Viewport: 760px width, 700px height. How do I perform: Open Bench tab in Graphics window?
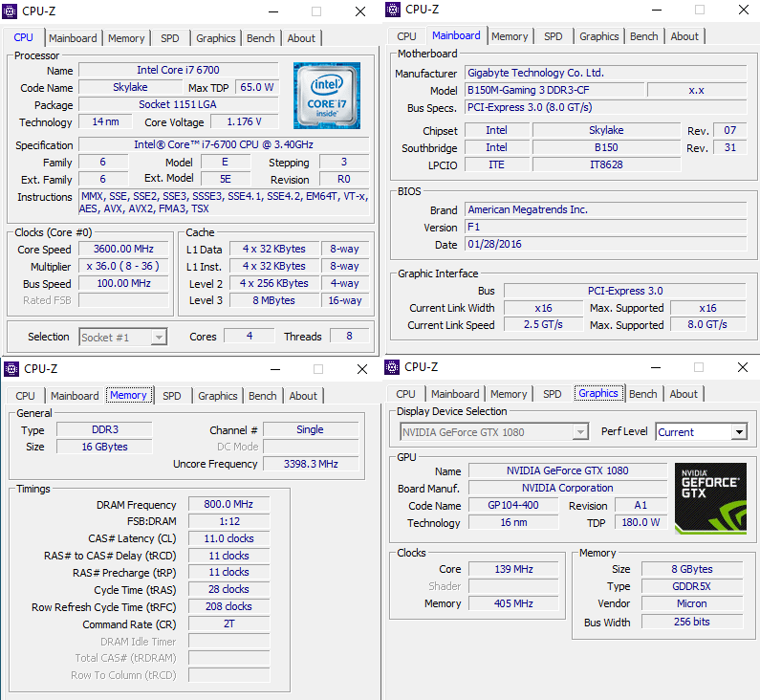pyautogui.click(x=643, y=394)
